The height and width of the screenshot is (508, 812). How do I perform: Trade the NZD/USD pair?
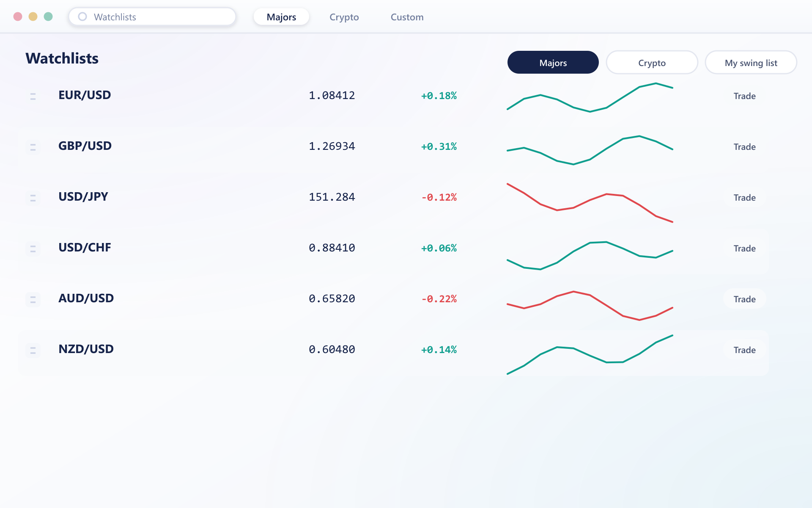coord(744,350)
